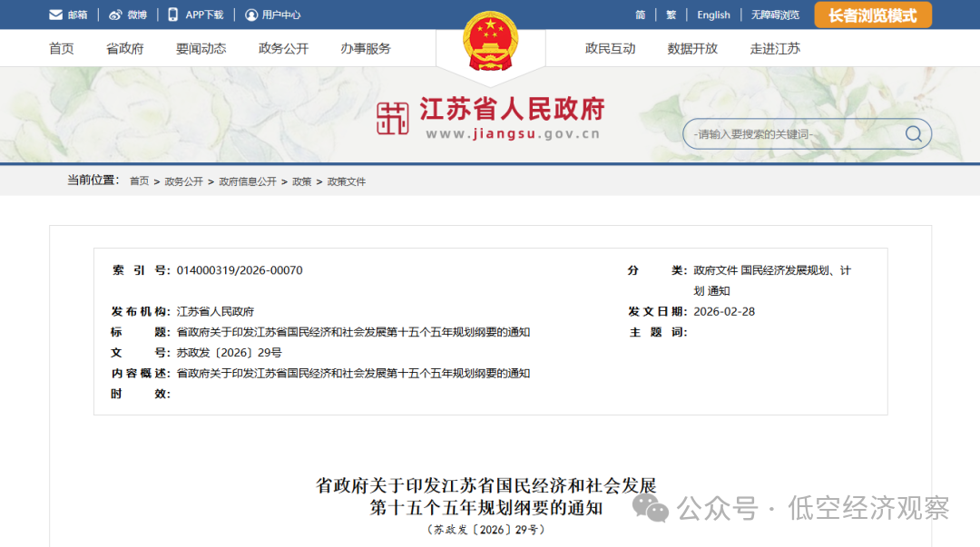Open the 省政府 menu
Viewport: 980px width, 547px height.
[x=125, y=49]
